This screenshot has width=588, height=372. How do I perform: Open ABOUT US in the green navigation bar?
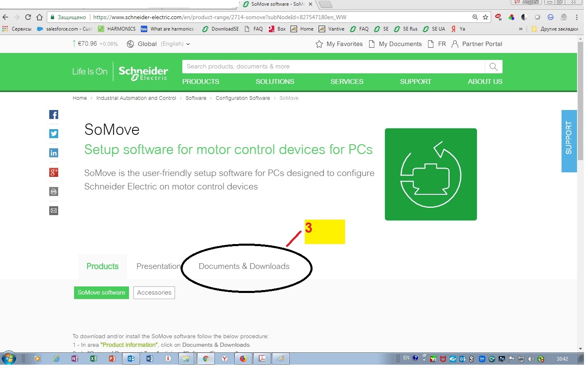tap(485, 81)
